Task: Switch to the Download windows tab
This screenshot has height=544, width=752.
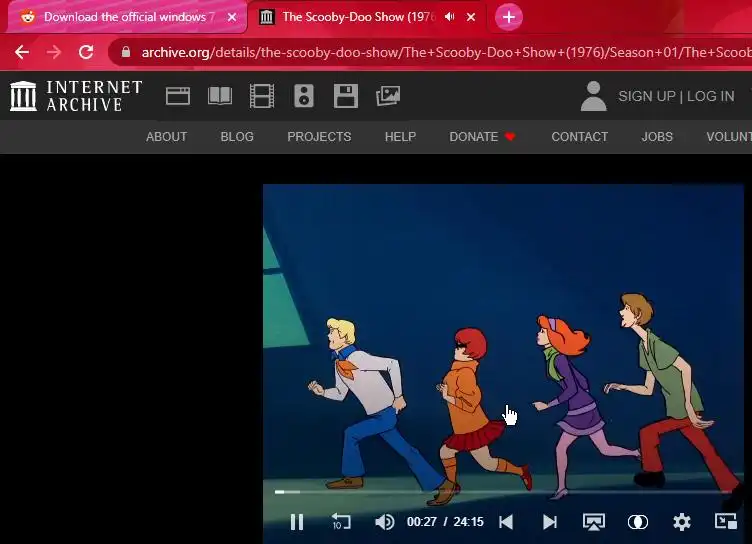Action: [x=126, y=17]
